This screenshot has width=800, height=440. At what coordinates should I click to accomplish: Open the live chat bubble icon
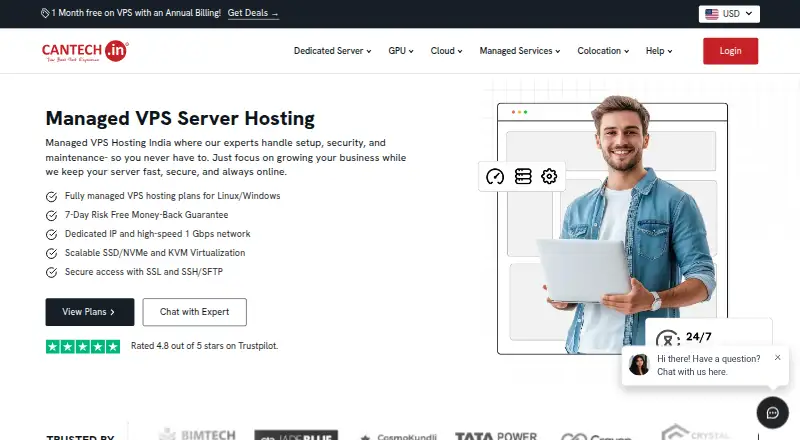coord(772,412)
